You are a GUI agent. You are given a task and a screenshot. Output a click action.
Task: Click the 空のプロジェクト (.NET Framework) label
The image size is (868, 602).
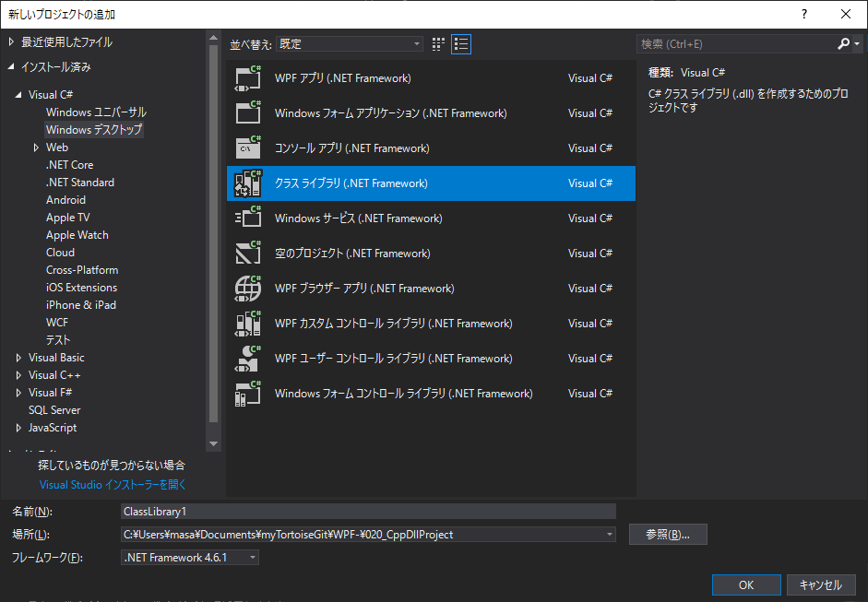pyautogui.click(x=352, y=254)
